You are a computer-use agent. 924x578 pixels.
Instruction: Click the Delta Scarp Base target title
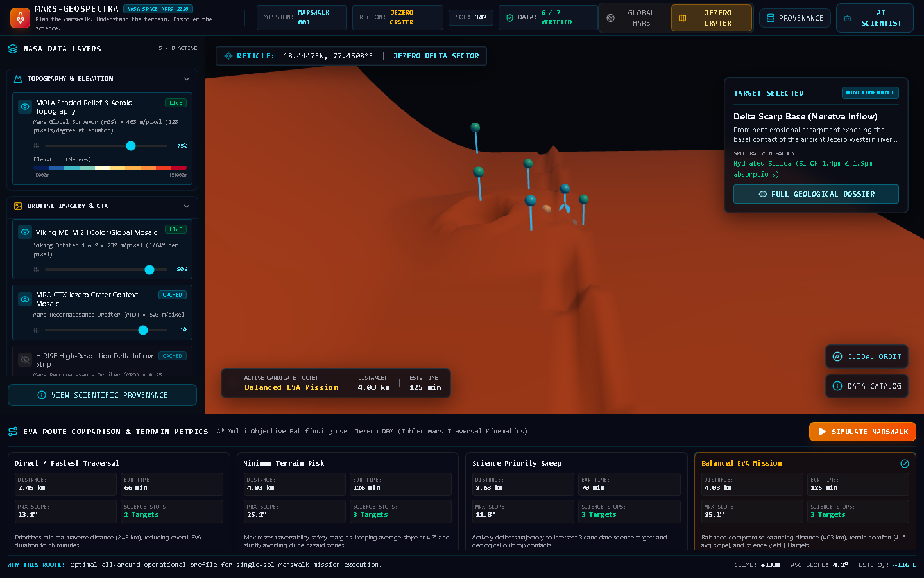pos(805,116)
